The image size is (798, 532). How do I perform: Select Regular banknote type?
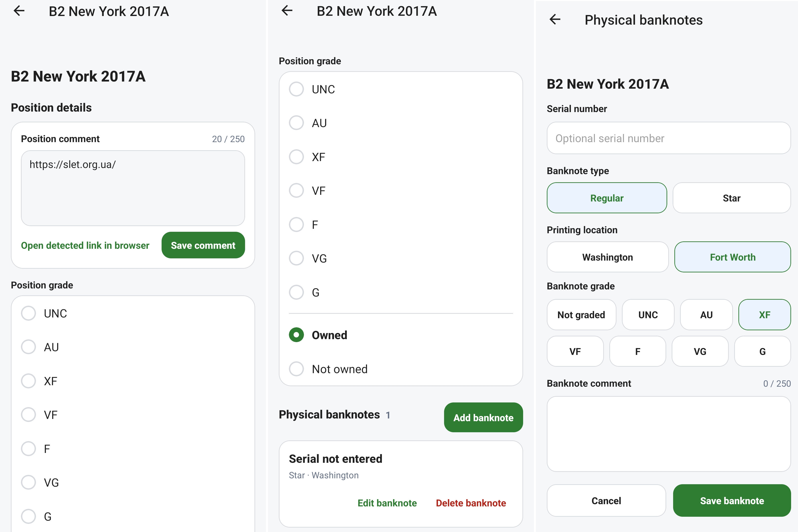point(607,198)
